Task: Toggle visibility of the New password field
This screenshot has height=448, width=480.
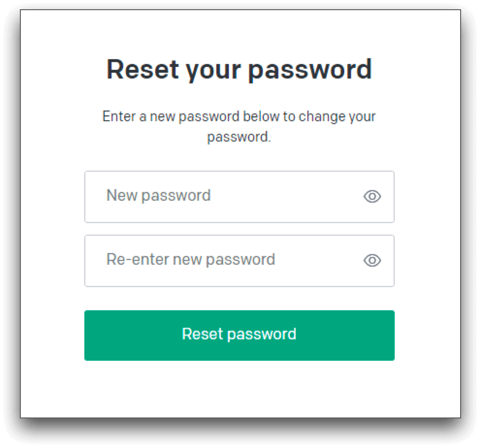Action: (371, 197)
